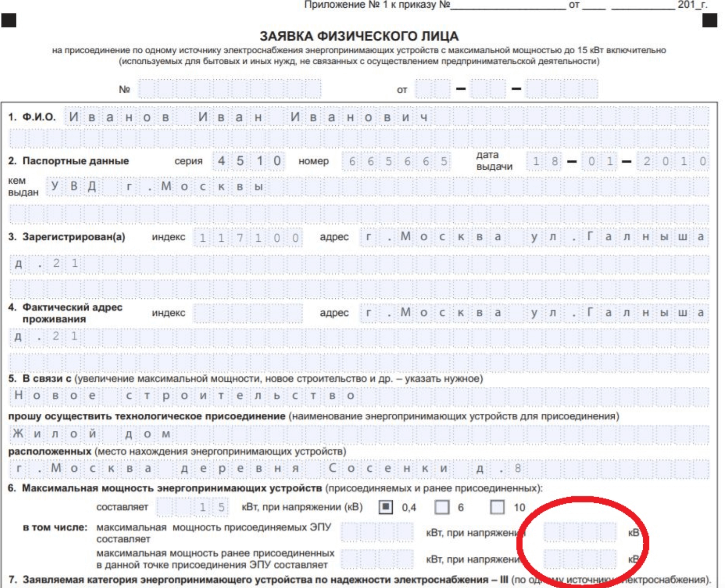The height and width of the screenshot is (588, 725).
Task: Click the registered индекс field 117100
Action: point(248,237)
